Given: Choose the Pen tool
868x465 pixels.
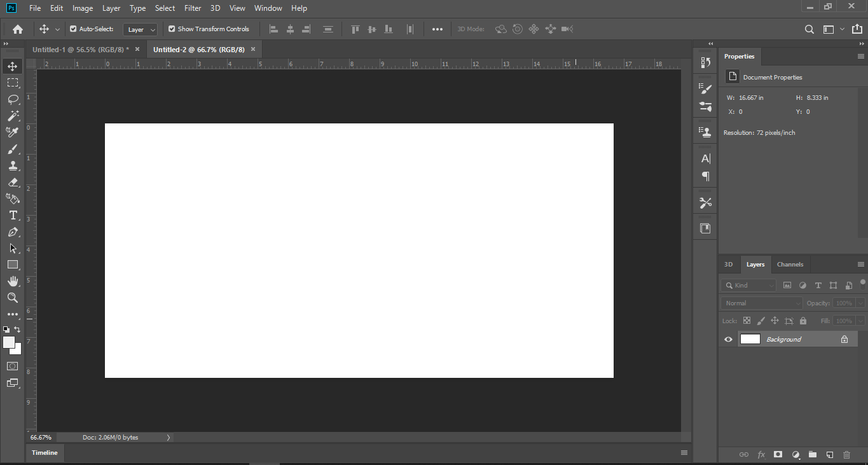Looking at the screenshot, I should 13,232.
